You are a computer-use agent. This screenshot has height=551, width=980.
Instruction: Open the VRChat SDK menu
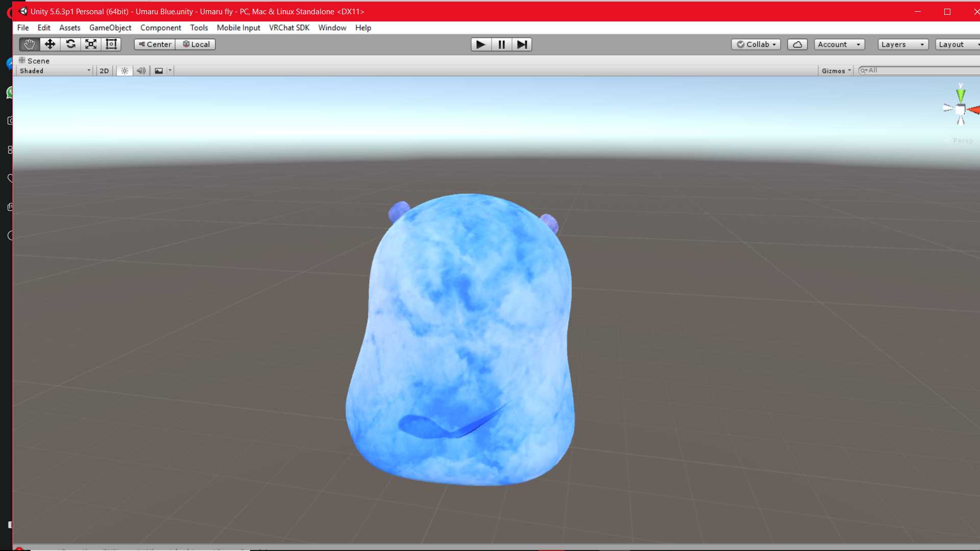[289, 28]
